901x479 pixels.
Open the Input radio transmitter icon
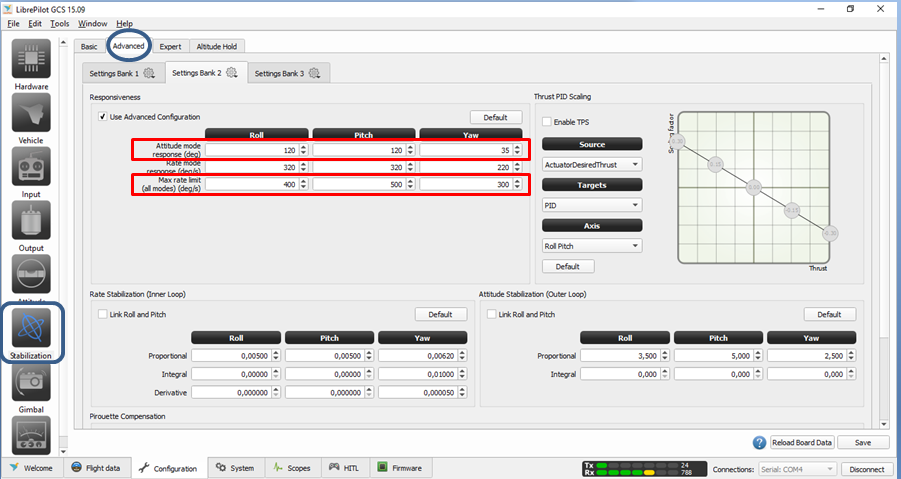[31, 168]
